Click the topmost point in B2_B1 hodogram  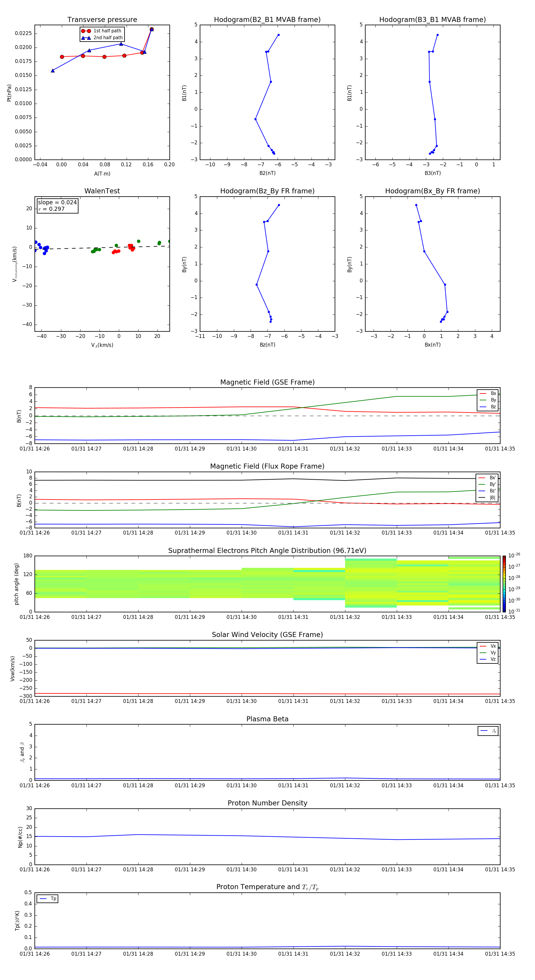278,35
